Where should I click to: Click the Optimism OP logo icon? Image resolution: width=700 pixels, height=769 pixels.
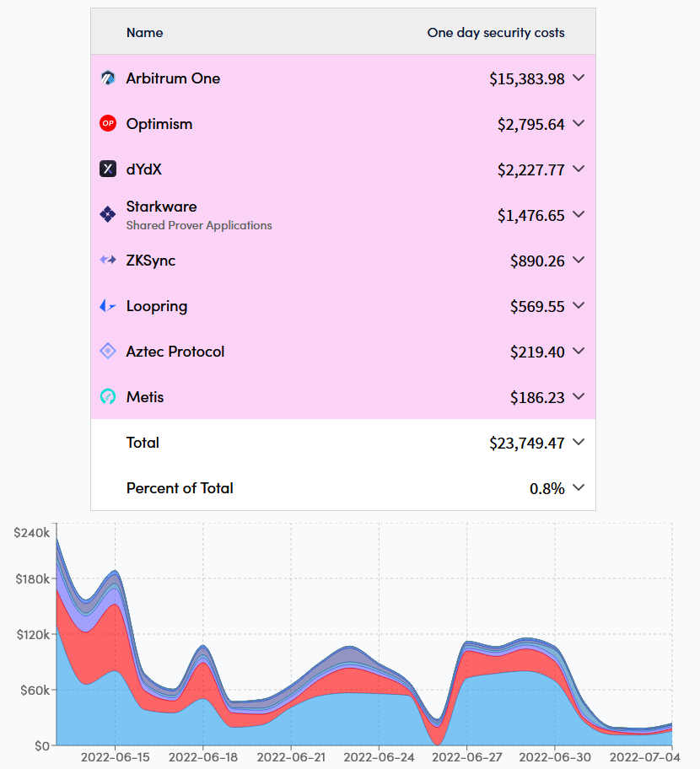(108, 123)
